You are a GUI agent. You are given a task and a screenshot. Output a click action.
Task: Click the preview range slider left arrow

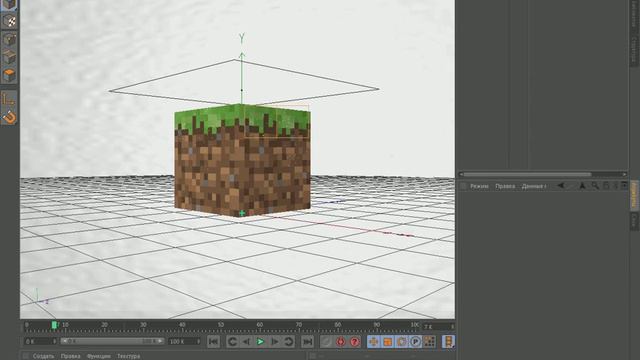[x=64, y=341]
